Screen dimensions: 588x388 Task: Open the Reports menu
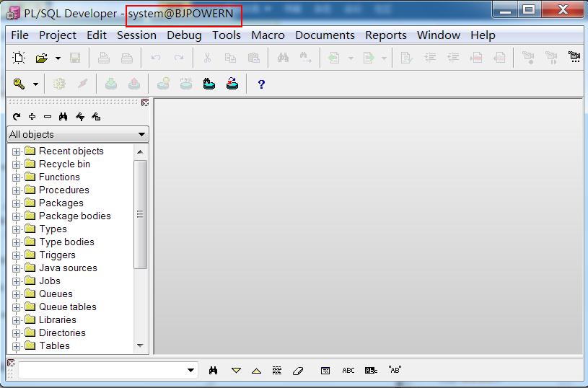tap(386, 35)
